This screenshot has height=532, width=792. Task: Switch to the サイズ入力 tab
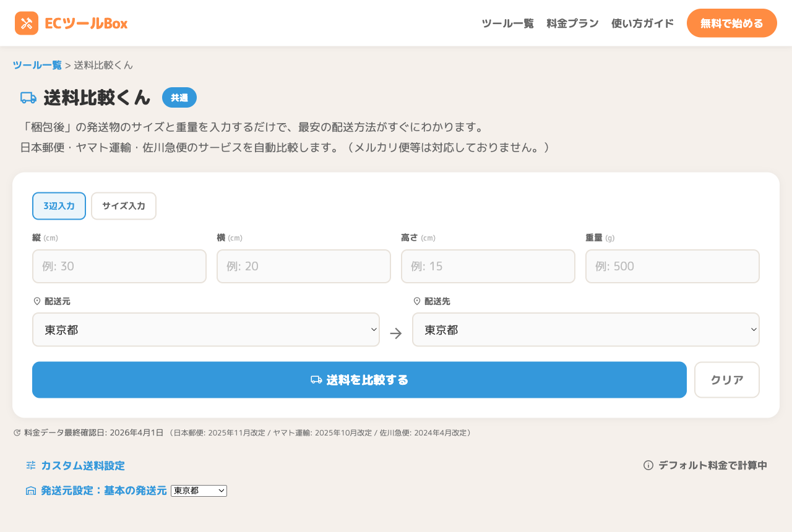coord(124,206)
